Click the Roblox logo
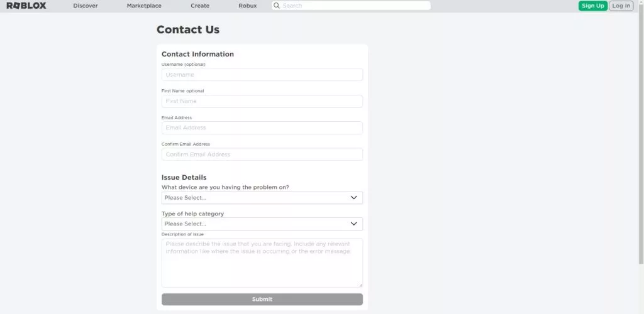Image resolution: width=644 pixels, height=314 pixels. click(26, 6)
